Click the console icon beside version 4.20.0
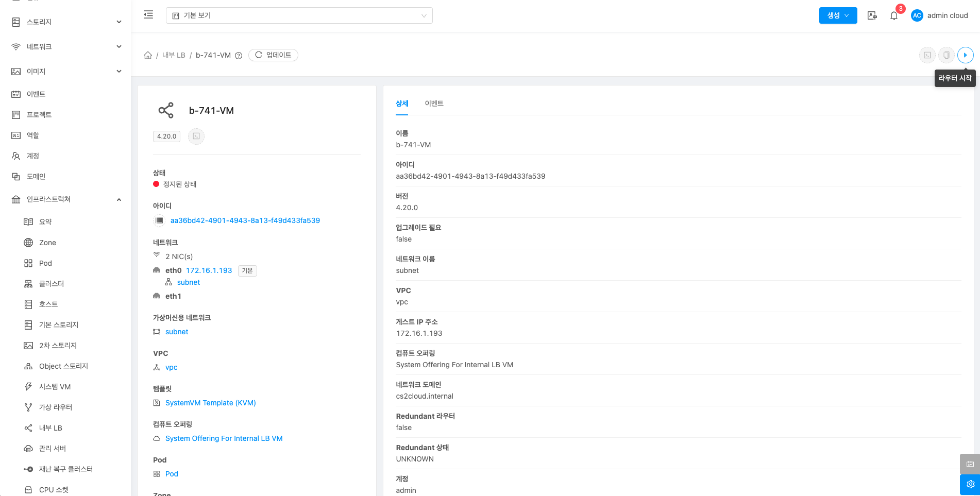This screenshot has width=980, height=496. (x=196, y=136)
